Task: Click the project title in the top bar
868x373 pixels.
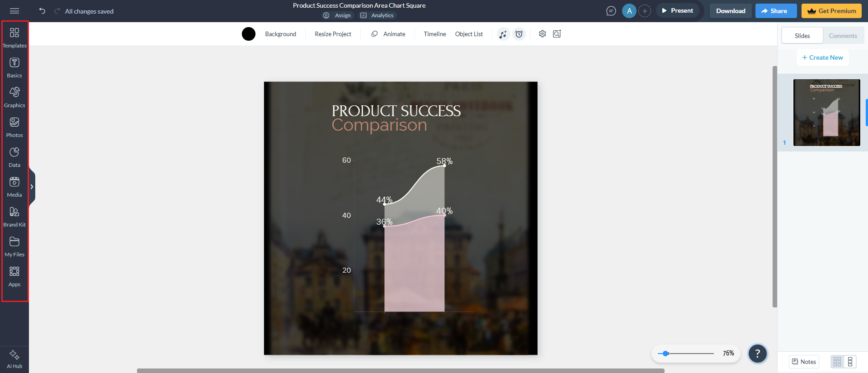Action: [359, 5]
